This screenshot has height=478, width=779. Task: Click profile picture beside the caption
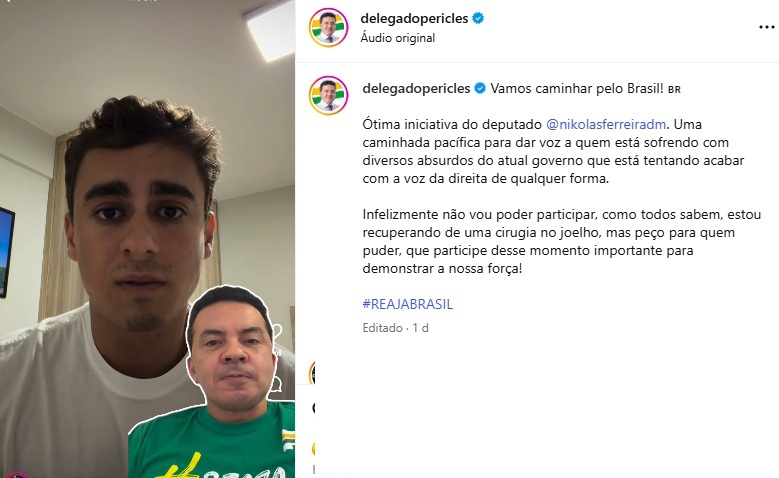[328, 95]
